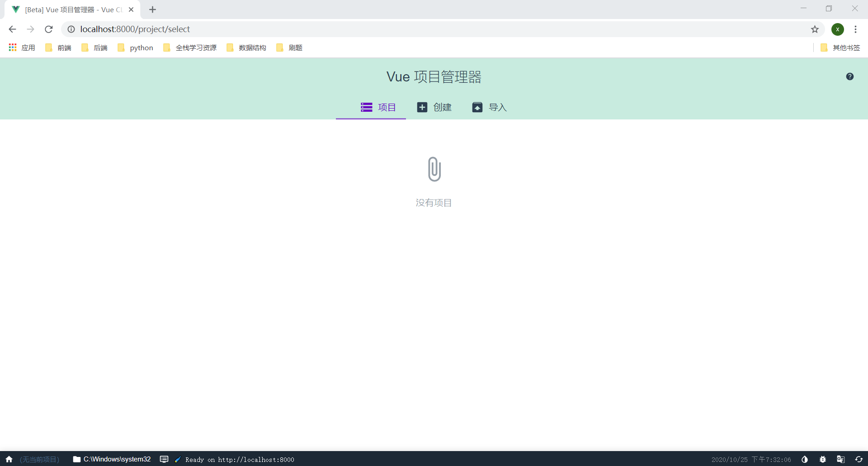Open the 前端 bookmark folder
Viewport: 868px width, 466px height.
coord(58,48)
